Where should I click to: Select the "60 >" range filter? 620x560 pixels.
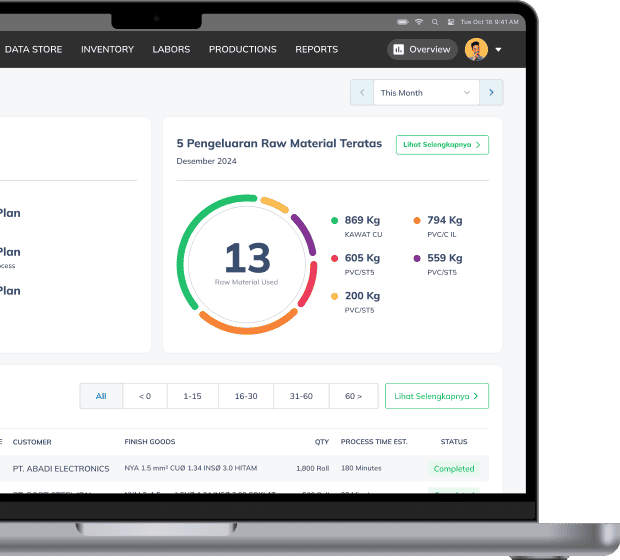point(354,396)
